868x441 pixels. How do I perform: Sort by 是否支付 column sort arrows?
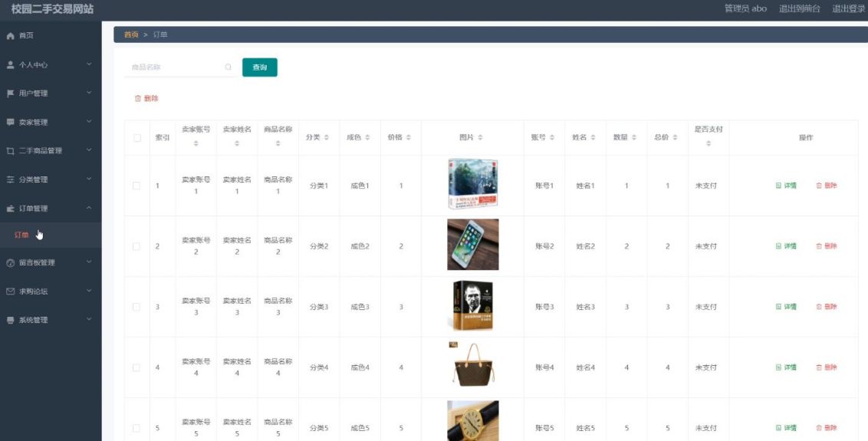(709, 143)
